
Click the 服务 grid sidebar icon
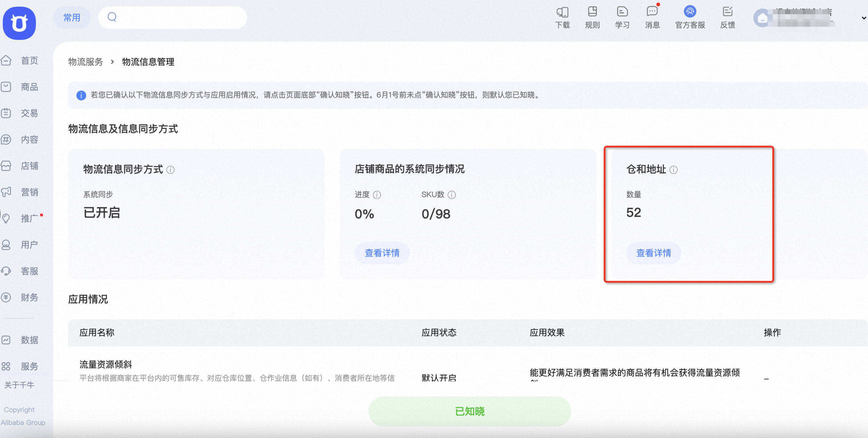6,366
